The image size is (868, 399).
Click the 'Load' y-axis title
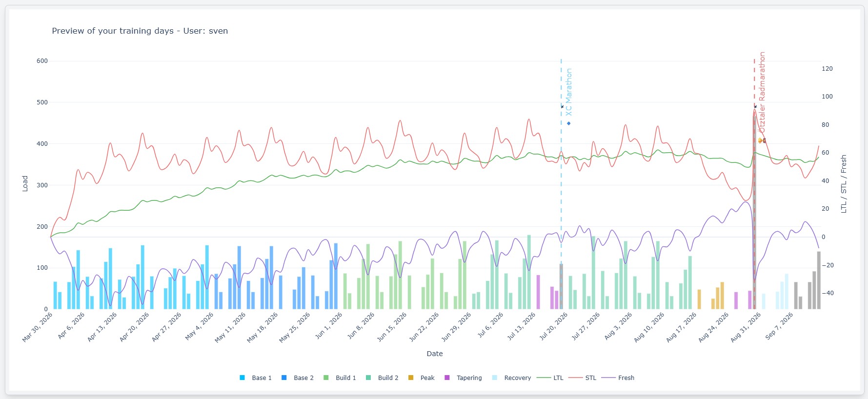pos(25,183)
